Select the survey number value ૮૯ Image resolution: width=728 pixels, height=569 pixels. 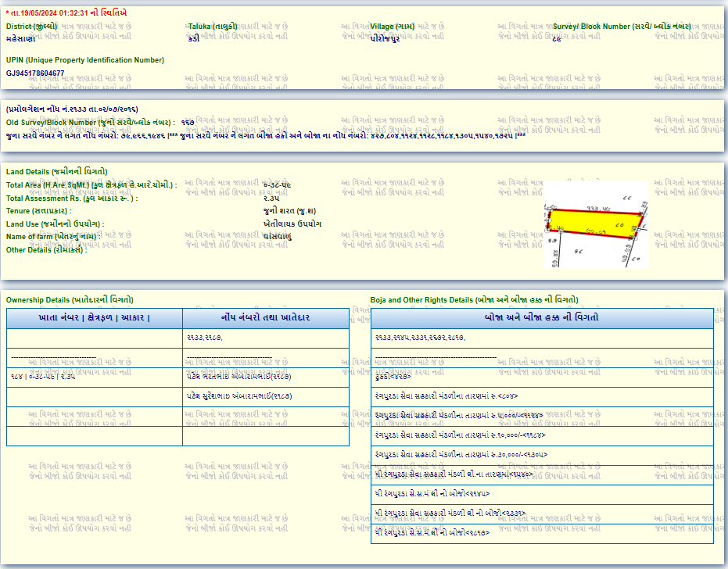tap(557, 39)
